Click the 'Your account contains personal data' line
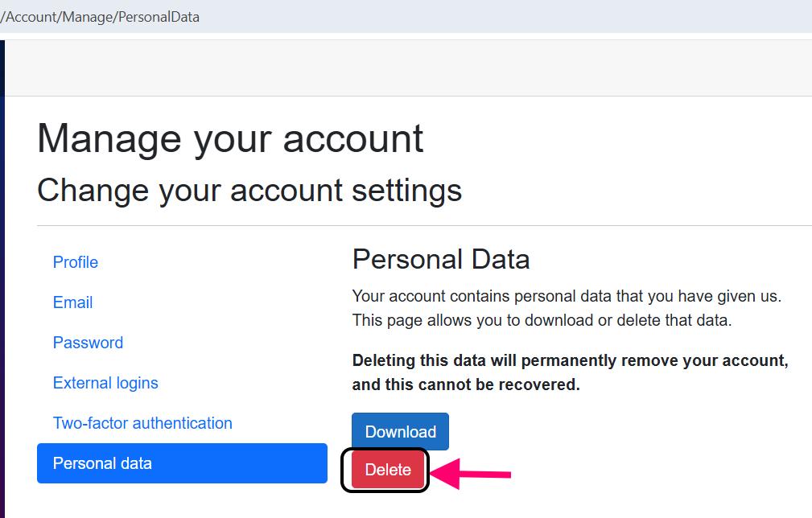The height and width of the screenshot is (518, 812). point(567,296)
